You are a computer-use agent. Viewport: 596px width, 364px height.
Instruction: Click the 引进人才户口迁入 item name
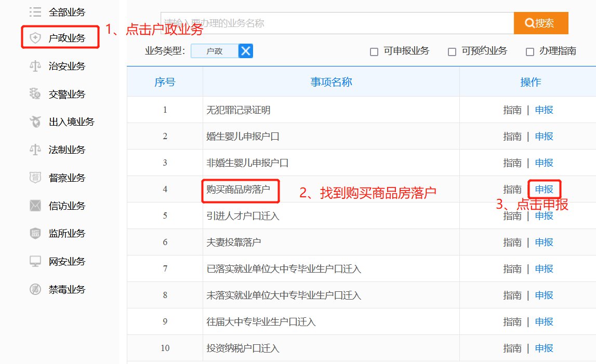[243, 216]
